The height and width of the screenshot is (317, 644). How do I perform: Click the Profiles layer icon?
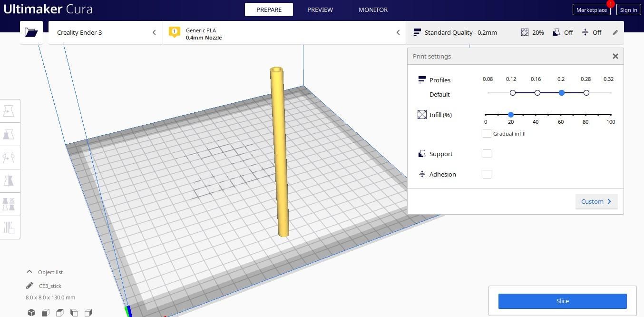point(421,80)
